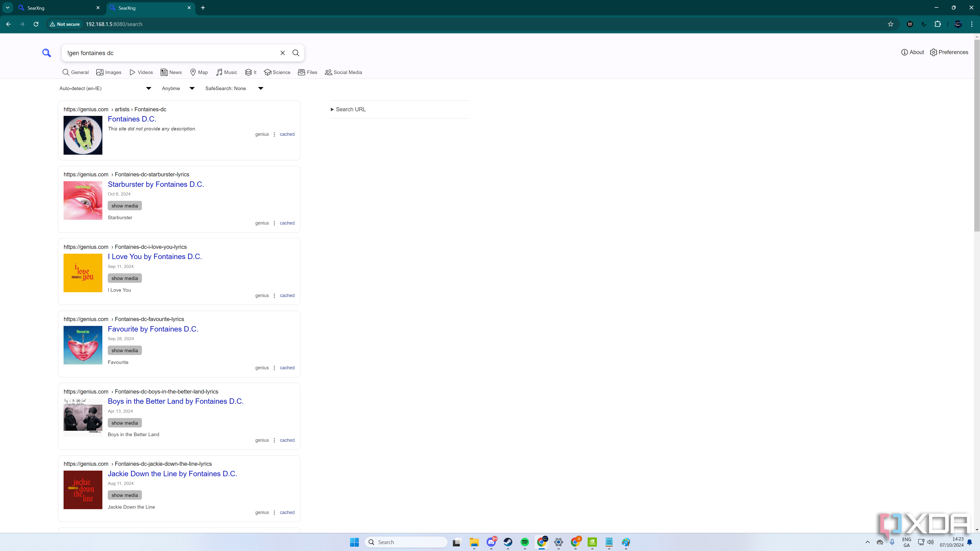
Task: Open cached version of Favourite result
Action: [x=287, y=368]
